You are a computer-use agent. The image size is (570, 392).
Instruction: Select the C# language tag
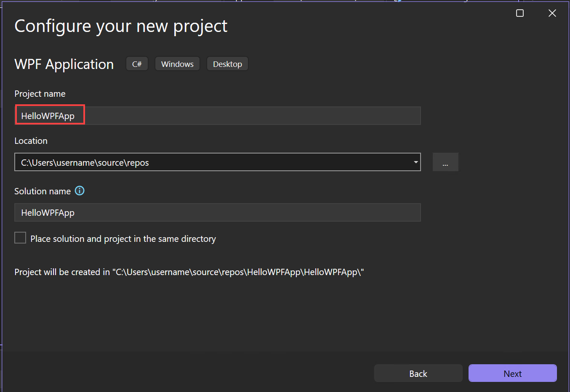coord(137,64)
